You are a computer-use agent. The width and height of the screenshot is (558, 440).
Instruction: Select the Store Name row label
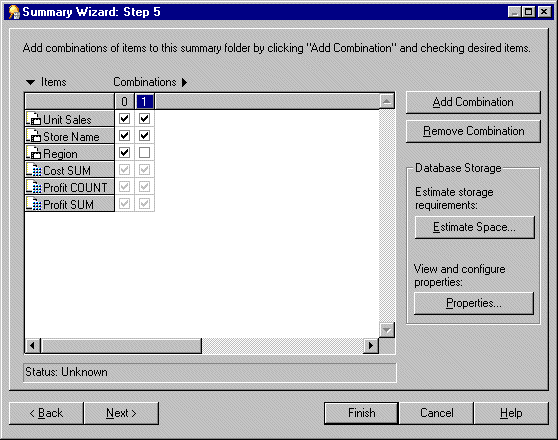click(x=70, y=136)
